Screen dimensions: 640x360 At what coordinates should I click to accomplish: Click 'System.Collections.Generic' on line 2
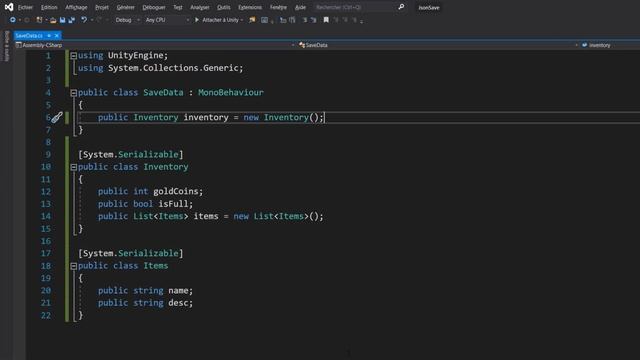tap(173, 68)
